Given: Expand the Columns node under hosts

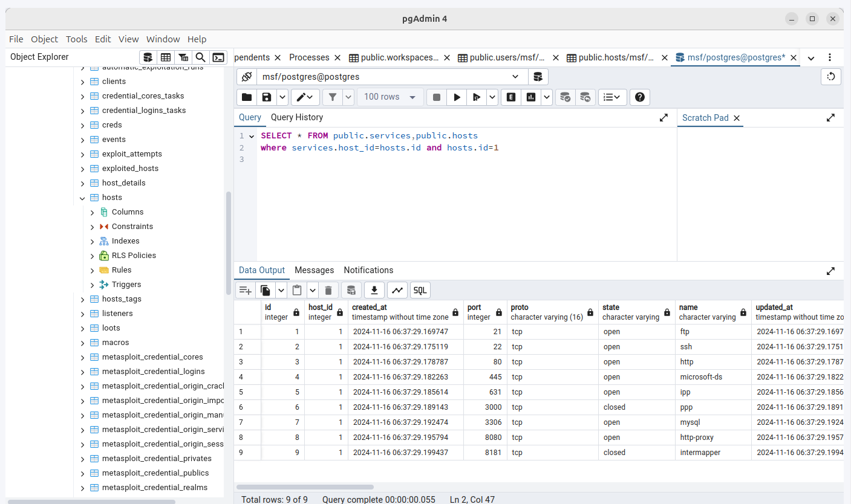Looking at the screenshot, I should (x=92, y=212).
